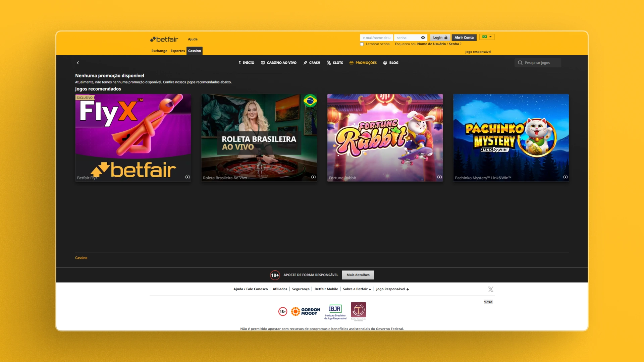Open Segurança footer link
644x362 pixels.
click(301, 289)
